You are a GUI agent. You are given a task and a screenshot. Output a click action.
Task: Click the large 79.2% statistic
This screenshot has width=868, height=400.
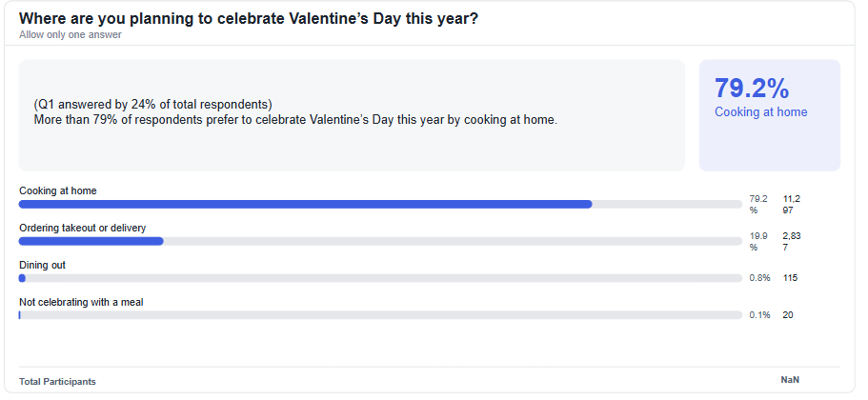click(x=752, y=89)
